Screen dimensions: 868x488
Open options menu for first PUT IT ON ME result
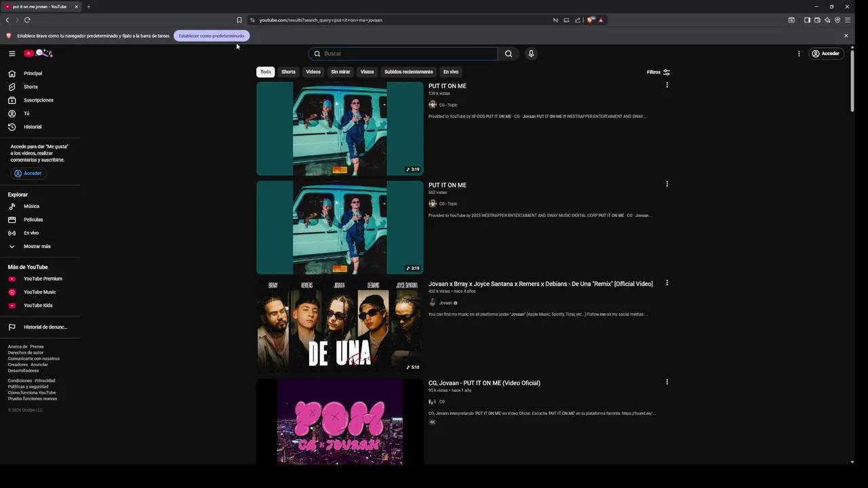pos(667,85)
